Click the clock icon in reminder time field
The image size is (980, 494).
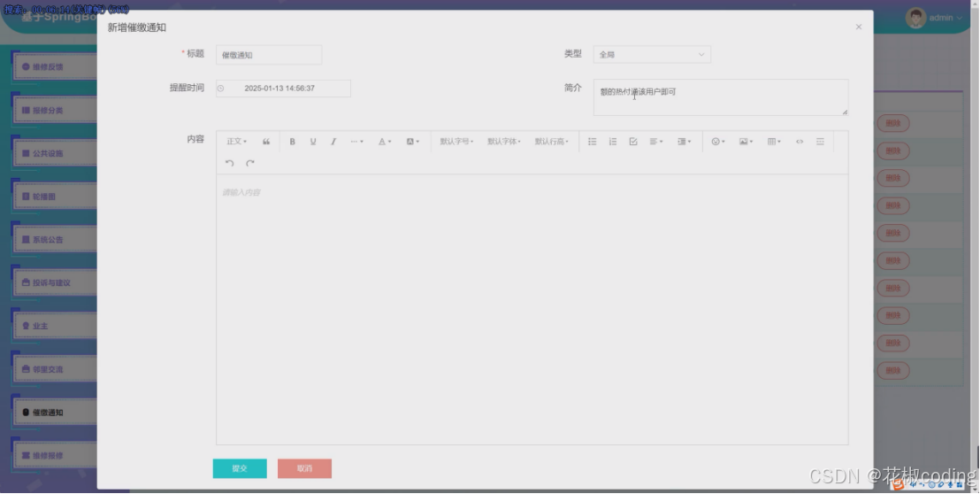pyautogui.click(x=220, y=89)
